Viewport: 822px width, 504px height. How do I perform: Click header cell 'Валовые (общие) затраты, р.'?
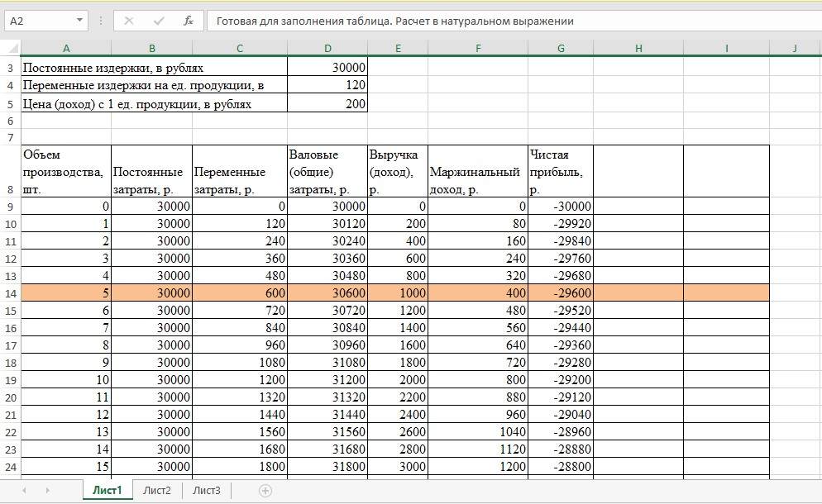327,171
